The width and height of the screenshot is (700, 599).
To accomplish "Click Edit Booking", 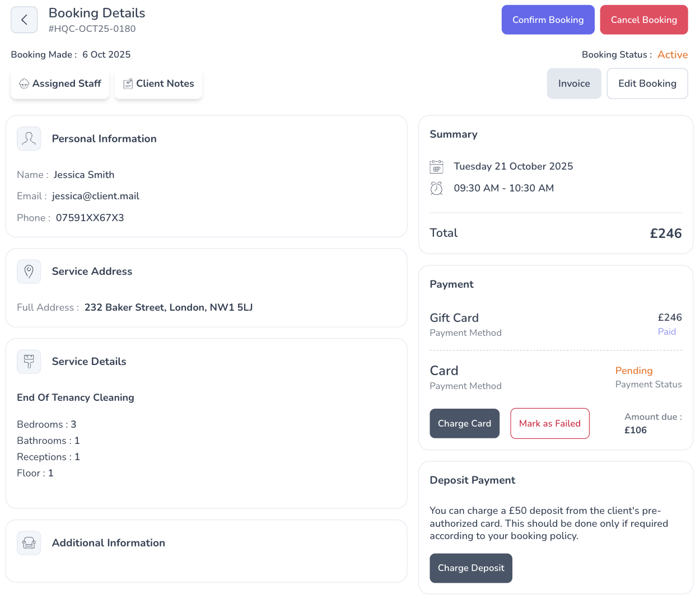I will click(647, 84).
